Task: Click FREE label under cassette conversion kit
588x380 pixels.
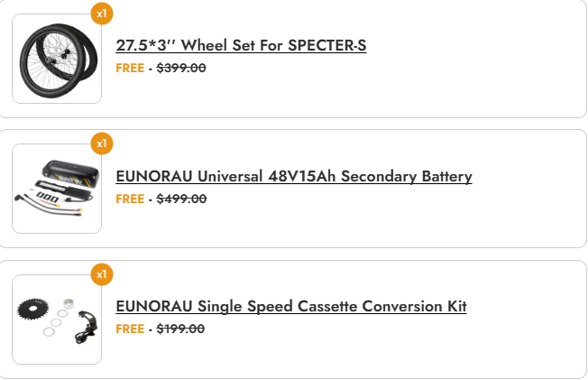Action: coord(130,329)
